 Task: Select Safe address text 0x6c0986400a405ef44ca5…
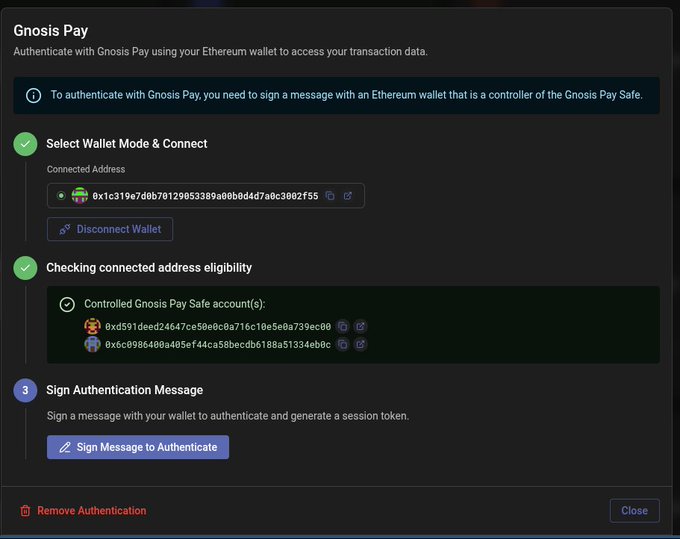tap(218, 345)
